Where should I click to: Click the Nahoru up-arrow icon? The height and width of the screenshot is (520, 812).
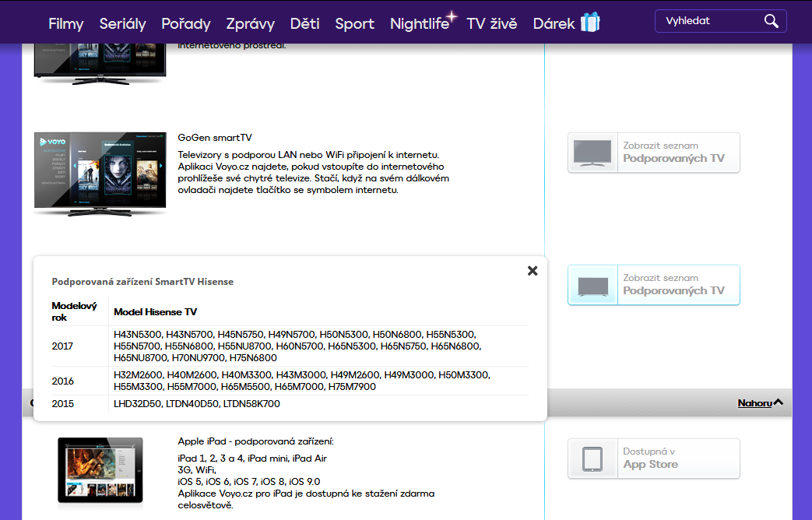point(779,402)
